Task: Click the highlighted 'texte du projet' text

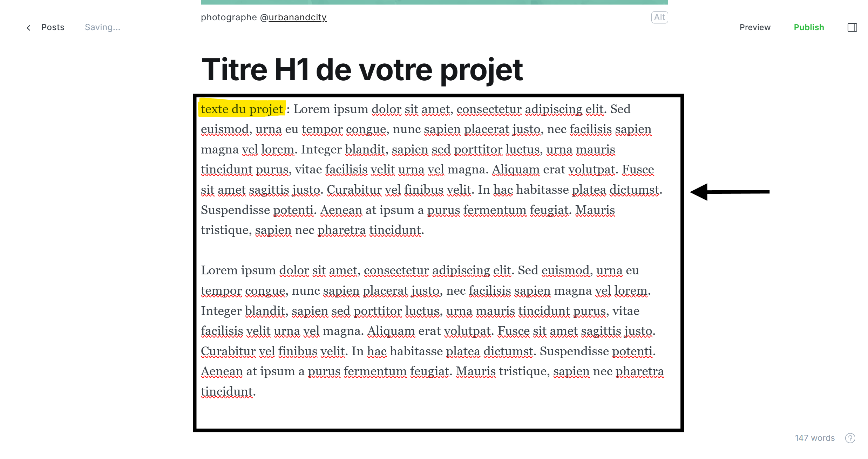Action: pos(242,109)
